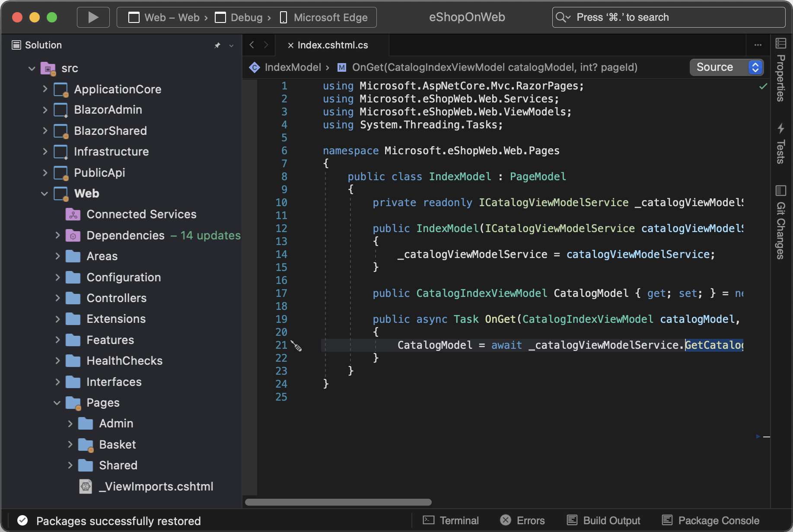Click the navigate back arrow above the editor
The width and height of the screenshot is (793, 532).
click(x=252, y=45)
